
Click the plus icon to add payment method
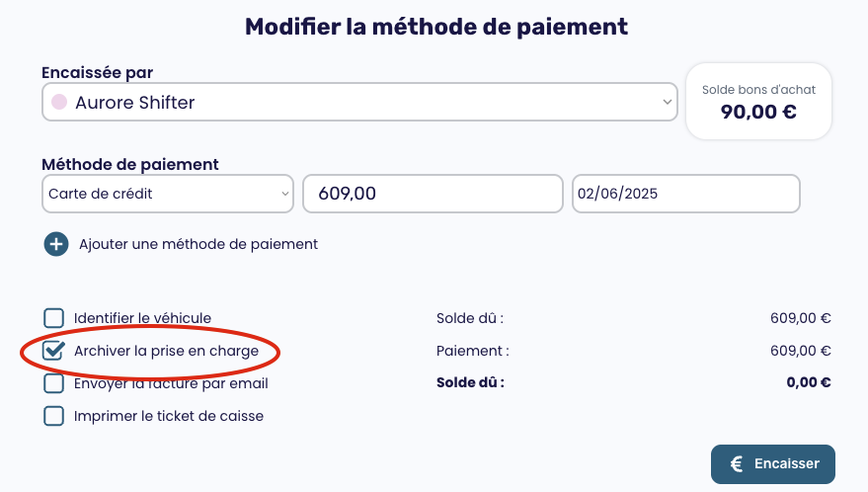click(x=56, y=244)
